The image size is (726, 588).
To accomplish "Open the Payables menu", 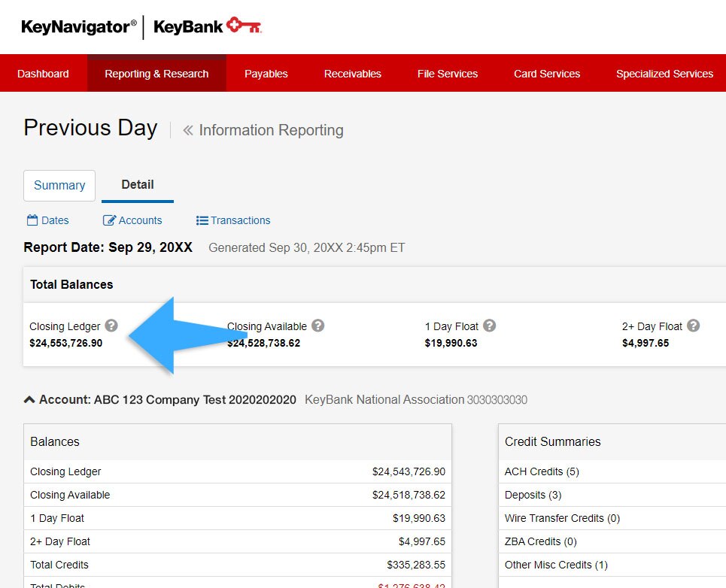I will [x=266, y=74].
